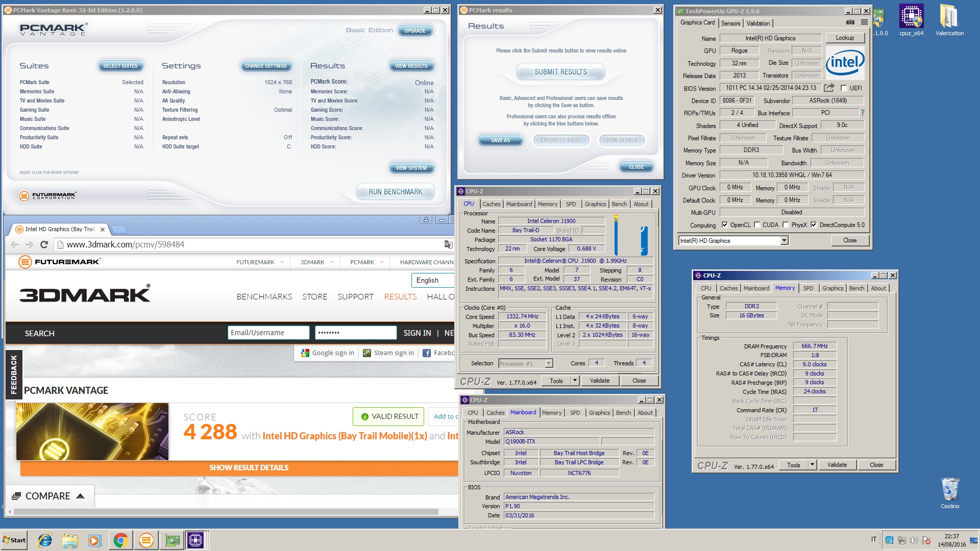
Task: Click the translate icon in Chrome address bar
Action: point(448,244)
